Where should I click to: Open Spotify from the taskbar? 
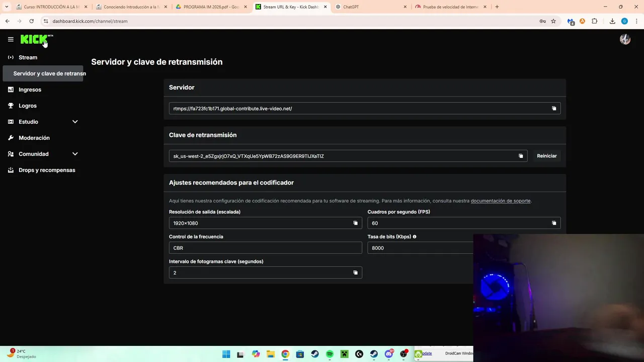(330, 354)
